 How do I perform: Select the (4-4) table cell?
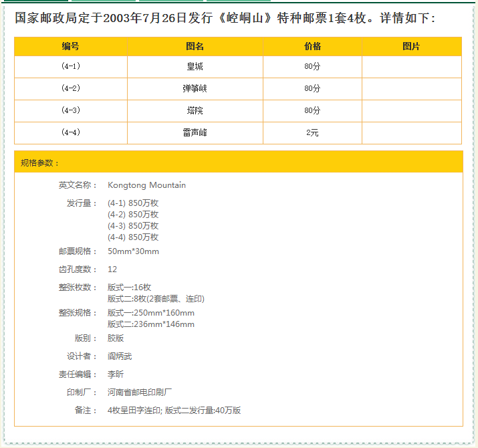(71, 132)
